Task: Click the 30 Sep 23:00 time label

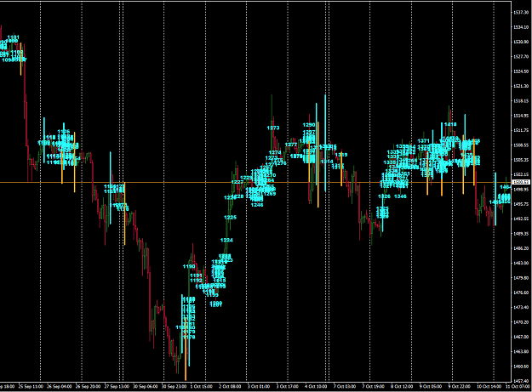Action: (x=174, y=386)
